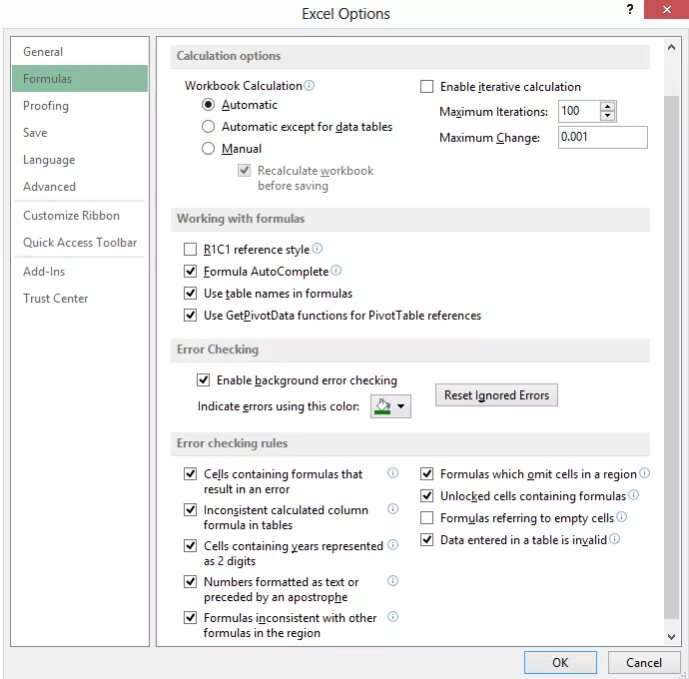This screenshot has width=689, height=679.
Task: Uncheck formulas inconsistent with other formulas
Action: 190,618
